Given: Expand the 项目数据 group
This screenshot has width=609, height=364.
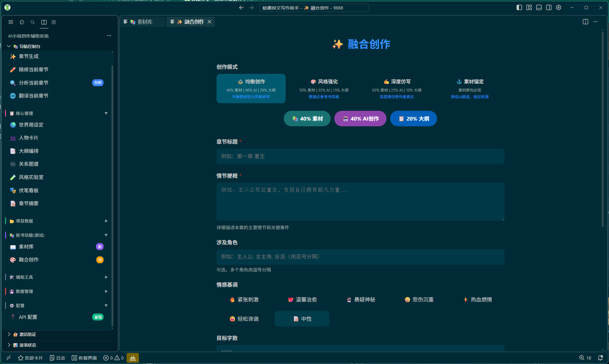Looking at the screenshot, I should tap(57, 221).
